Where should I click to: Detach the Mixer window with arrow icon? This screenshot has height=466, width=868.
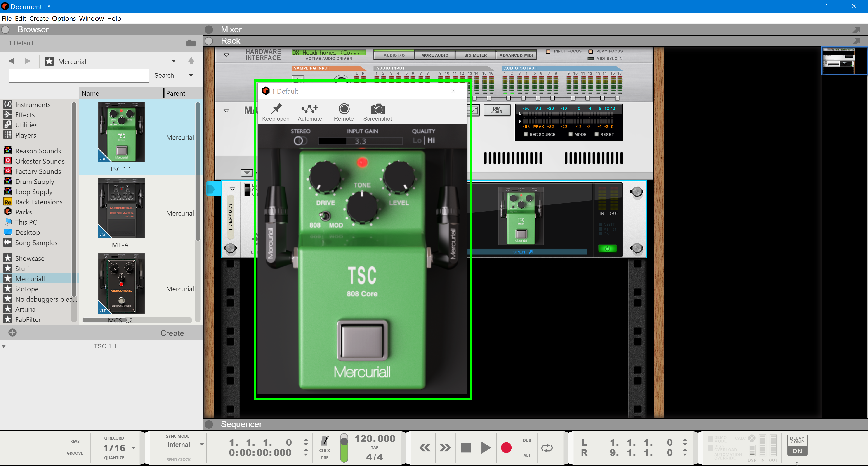pos(856,30)
